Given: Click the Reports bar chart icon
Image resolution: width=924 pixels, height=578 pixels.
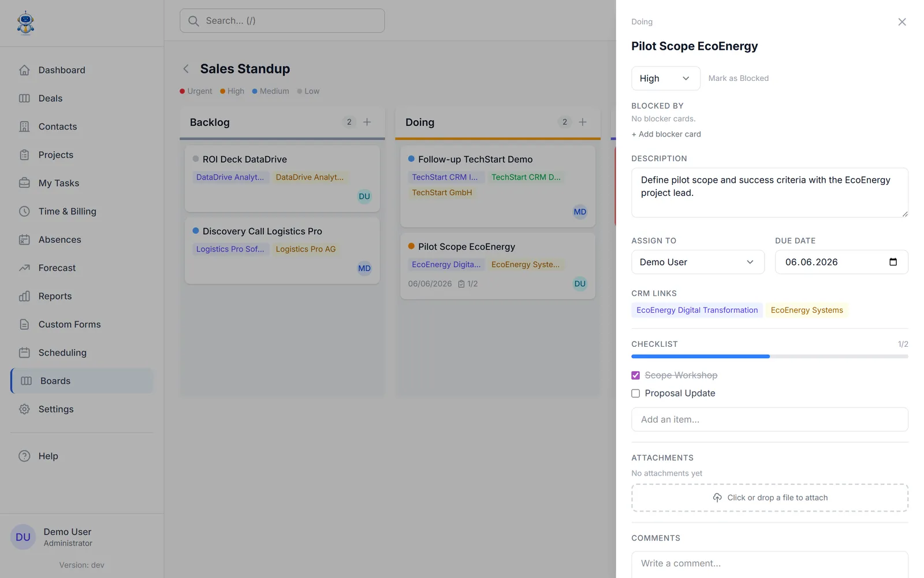Looking at the screenshot, I should (x=24, y=296).
